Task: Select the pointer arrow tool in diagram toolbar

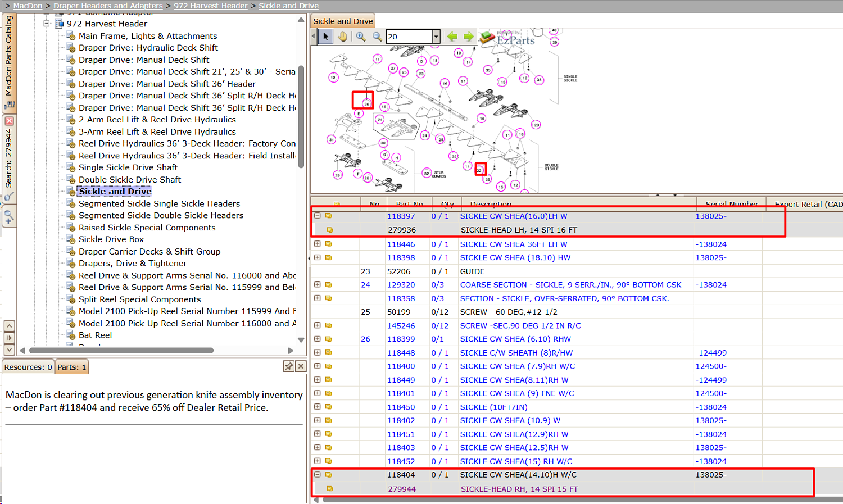Action: click(325, 37)
